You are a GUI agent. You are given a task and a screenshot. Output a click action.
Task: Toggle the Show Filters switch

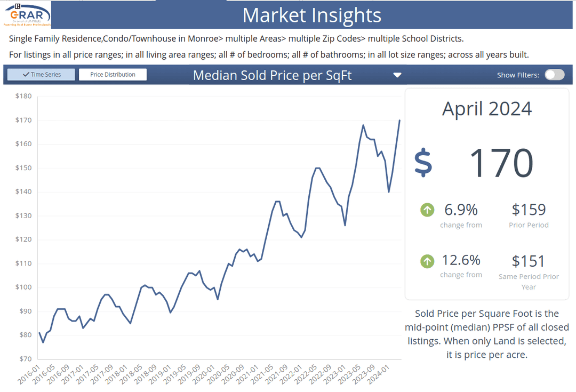click(554, 75)
